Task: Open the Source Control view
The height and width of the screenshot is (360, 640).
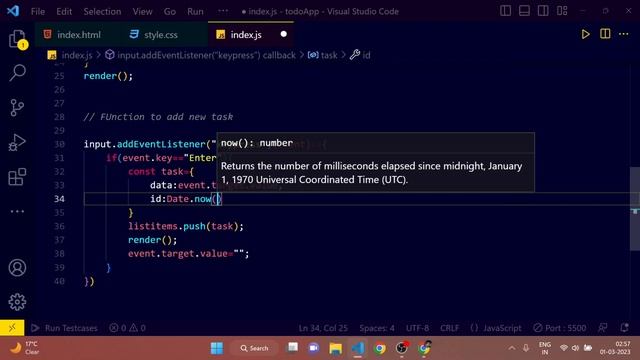Action: point(17,108)
